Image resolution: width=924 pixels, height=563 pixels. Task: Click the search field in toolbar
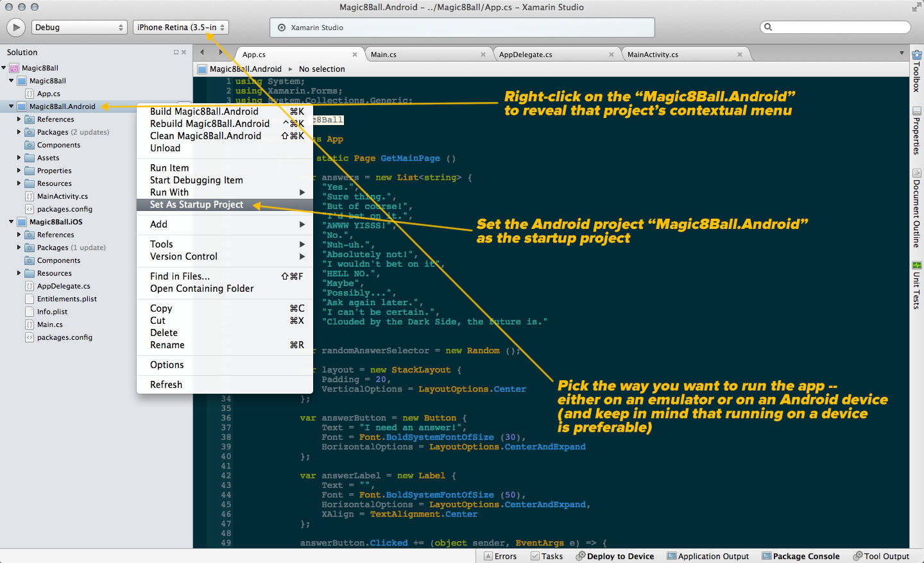tap(835, 27)
